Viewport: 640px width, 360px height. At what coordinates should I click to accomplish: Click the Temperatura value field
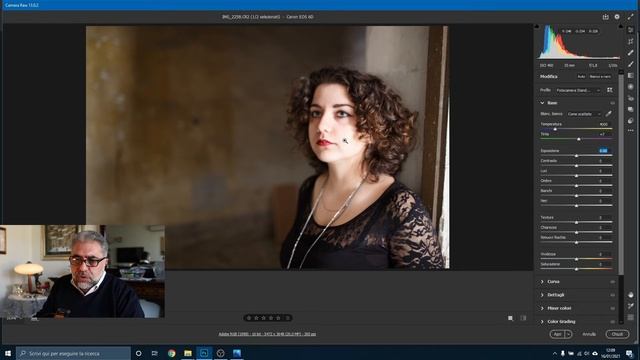[x=604, y=124]
